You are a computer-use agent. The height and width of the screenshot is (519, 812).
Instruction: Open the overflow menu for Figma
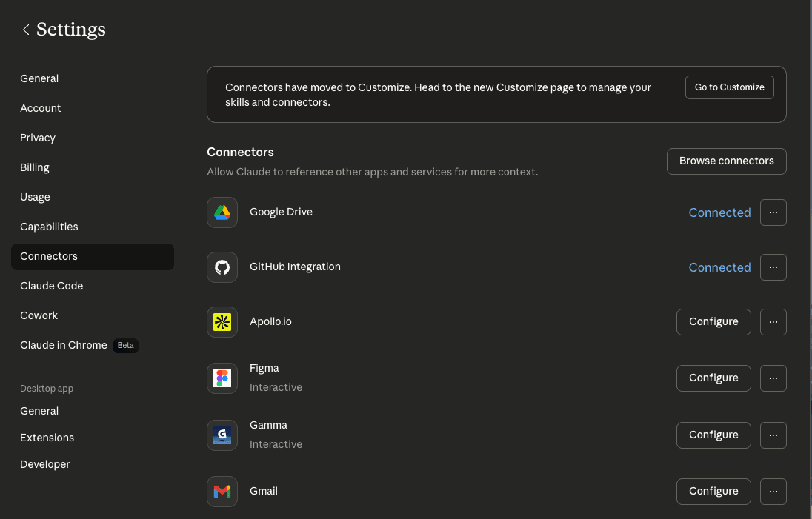point(773,378)
